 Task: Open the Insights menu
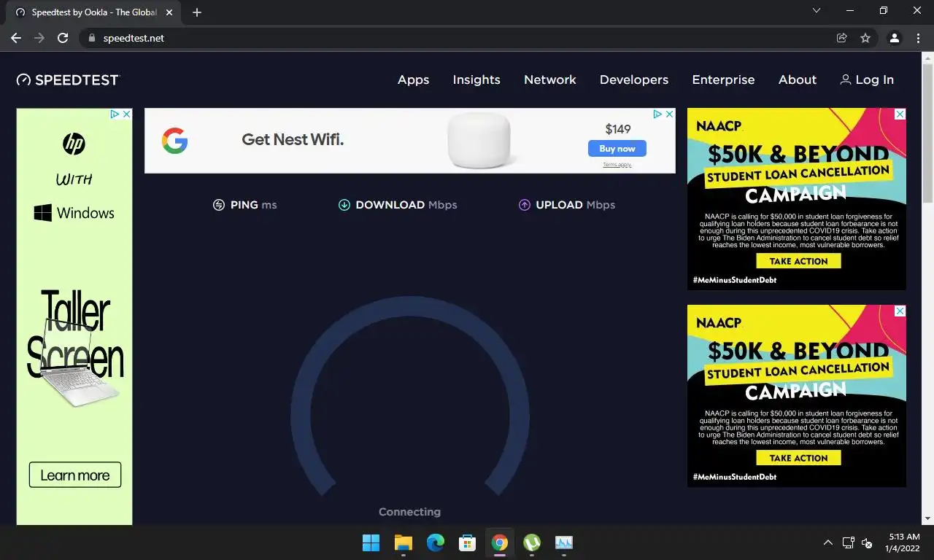click(x=476, y=80)
